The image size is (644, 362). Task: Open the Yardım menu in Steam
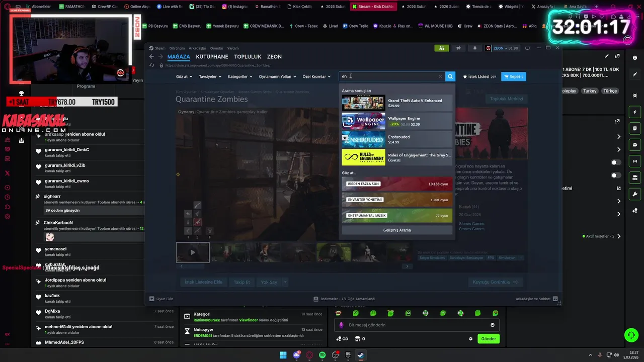pyautogui.click(x=233, y=48)
